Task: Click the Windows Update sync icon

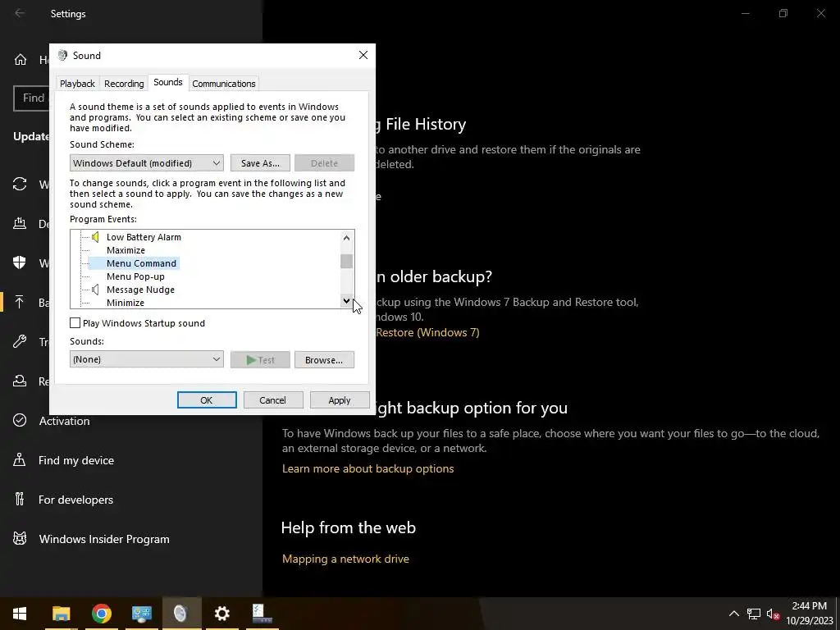Action: tap(20, 185)
